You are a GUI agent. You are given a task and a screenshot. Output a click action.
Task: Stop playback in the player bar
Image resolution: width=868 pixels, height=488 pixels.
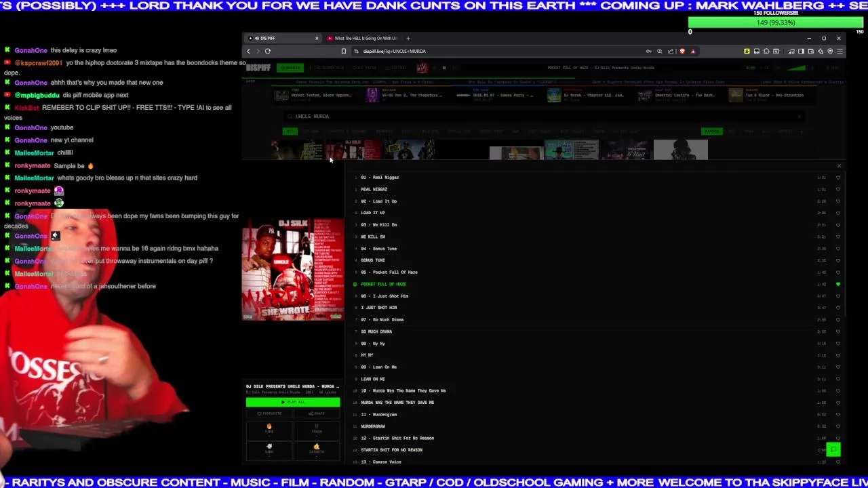pyautogui.click(x=444, y=68)
